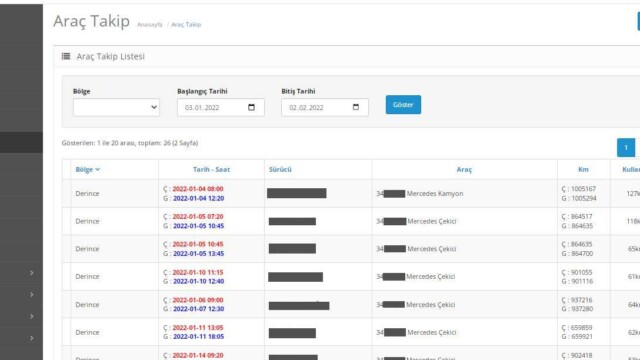The width and height of the screenshot is (640, 360).
Task: Click Araç Takip breadcrumb link
Action: click(186, 24)
